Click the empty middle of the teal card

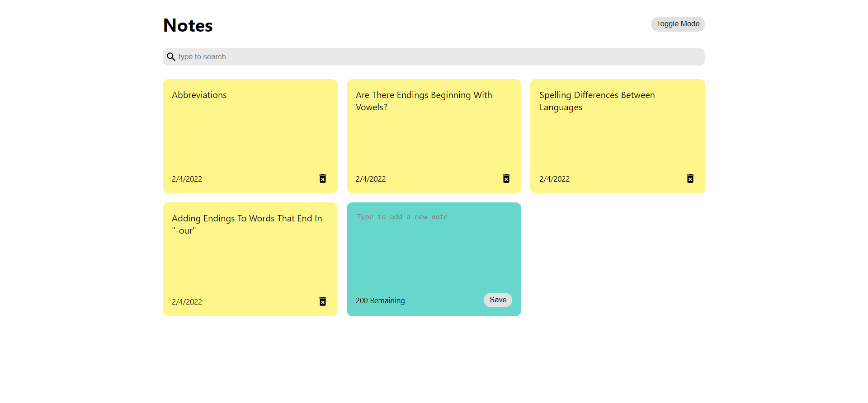434,258
